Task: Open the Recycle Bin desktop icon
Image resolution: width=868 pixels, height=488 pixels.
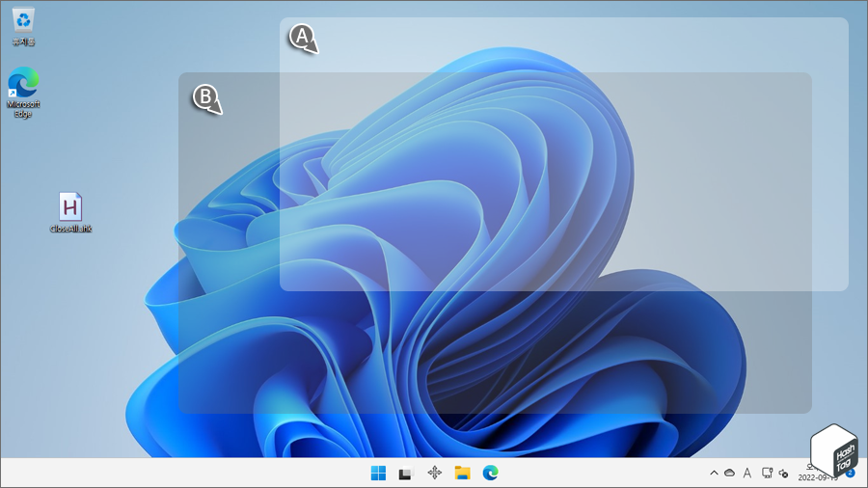Action: [x=23, y=27]
